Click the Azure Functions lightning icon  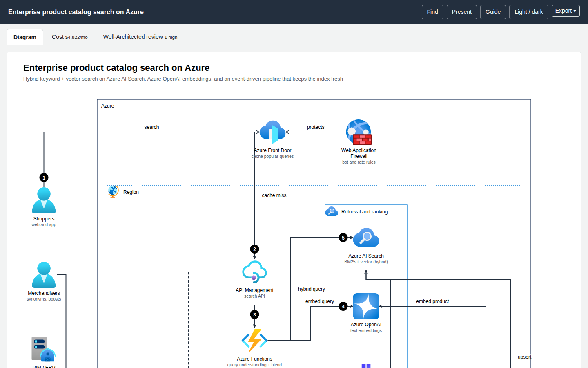pos(255,341)
